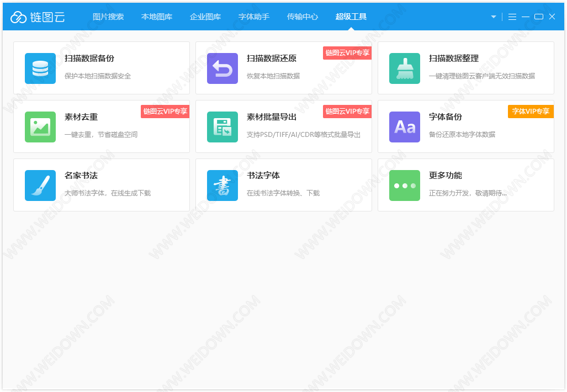Click 备份还原本地字体数据 description
567x392 pixels.
tap(462, 135)
